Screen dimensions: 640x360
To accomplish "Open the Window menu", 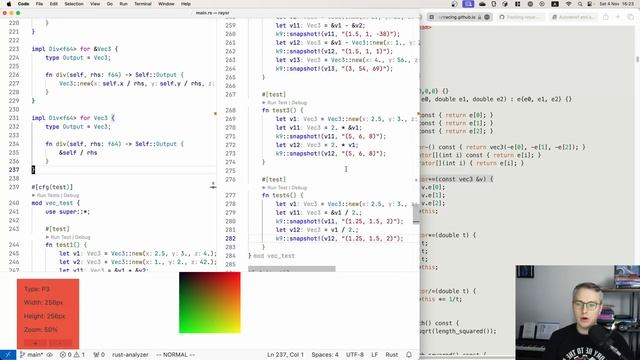I will [166, 4].
